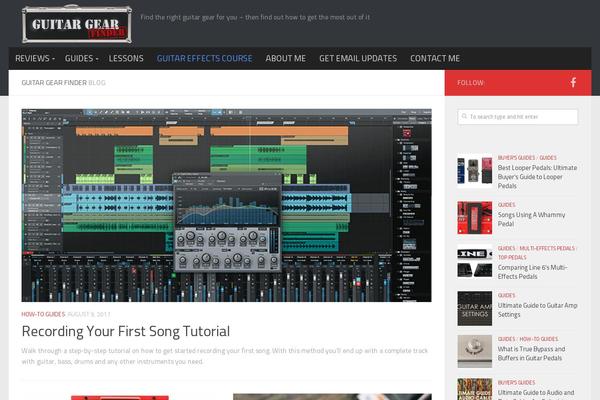Click Multi-Effects Pedals category tag
This screenshot has width=600, height=400.
point(547,248)
